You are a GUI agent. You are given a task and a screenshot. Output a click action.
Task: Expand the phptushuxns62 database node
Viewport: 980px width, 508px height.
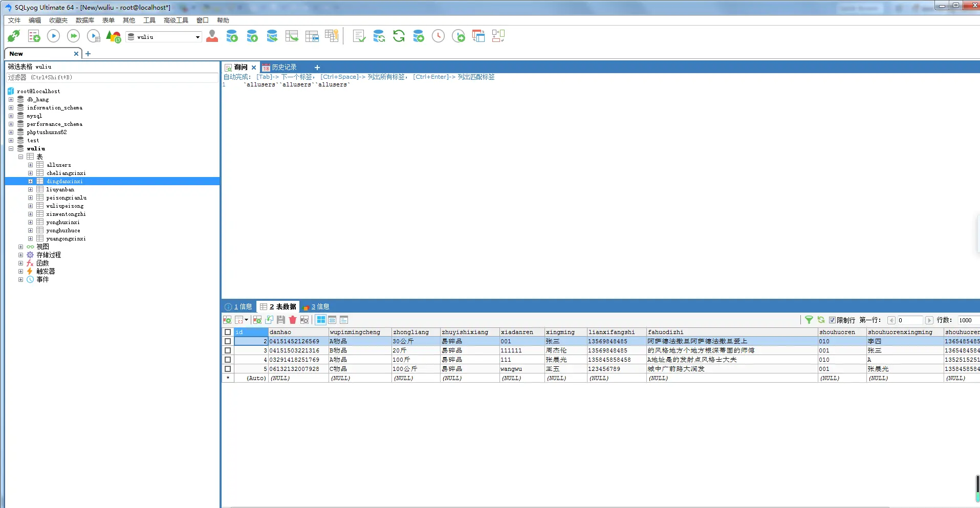[x=11, y=132]
